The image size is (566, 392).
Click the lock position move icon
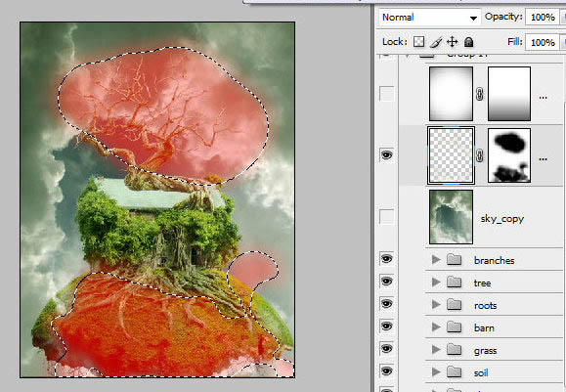point(452,42)
